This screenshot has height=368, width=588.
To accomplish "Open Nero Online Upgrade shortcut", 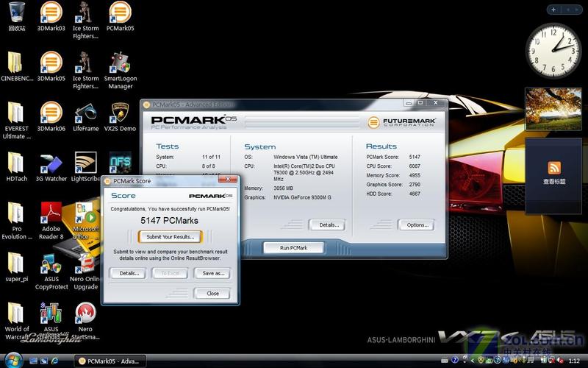I will pyautogui.click(x=85, y=271).
